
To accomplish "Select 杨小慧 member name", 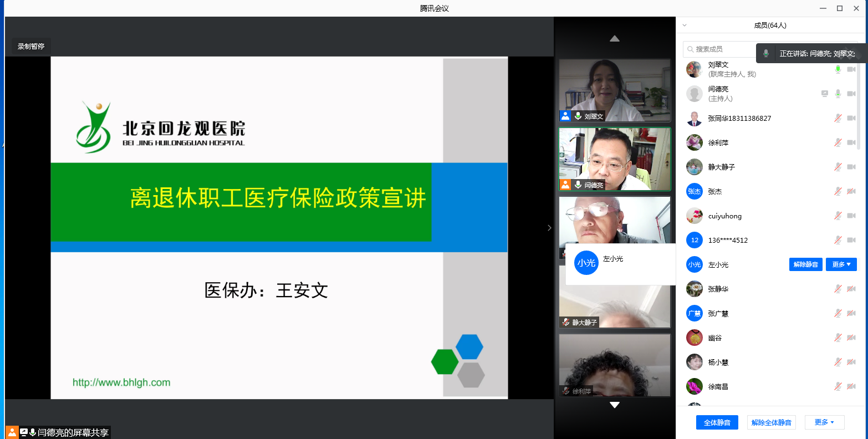I will click(718, 362).
